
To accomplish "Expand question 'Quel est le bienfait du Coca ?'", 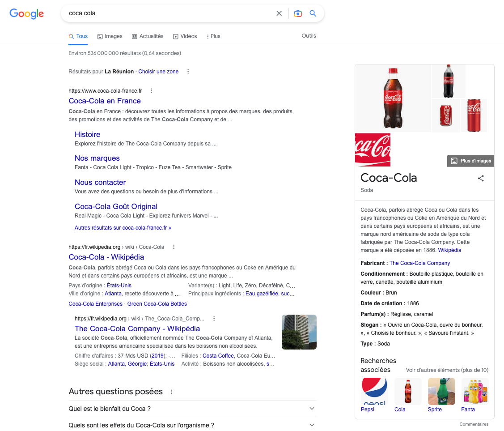I will pos(192,409).
